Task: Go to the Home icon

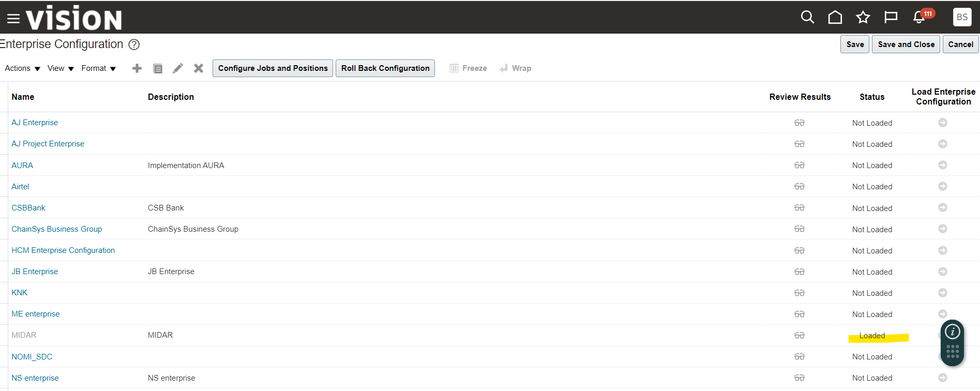Action: (x=835, y=18)
